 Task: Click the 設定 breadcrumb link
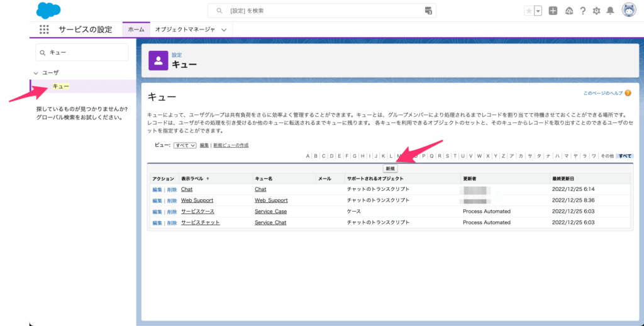tap(177, 55)
